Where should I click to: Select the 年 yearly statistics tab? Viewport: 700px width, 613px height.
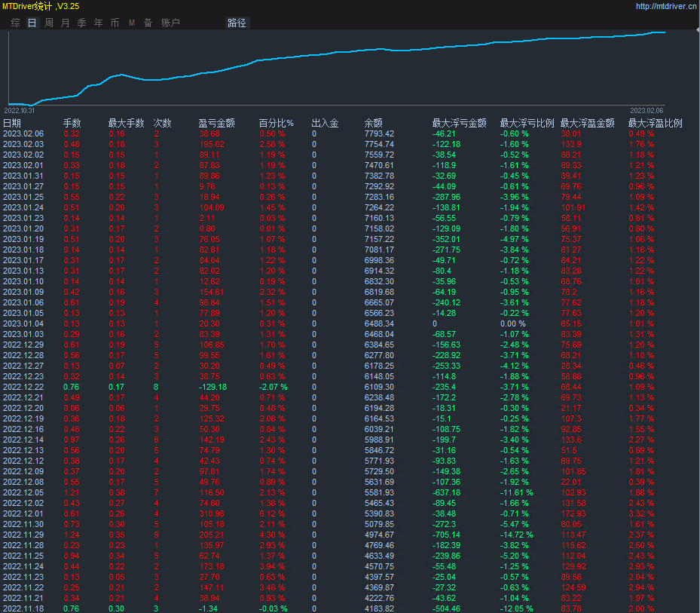(98, 23)
